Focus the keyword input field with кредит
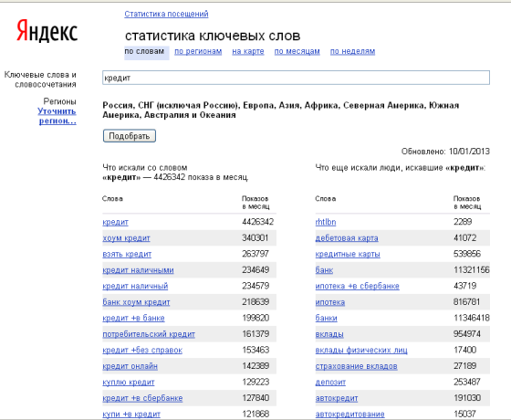The height and width of the screenshot is (420, 511). coord(296,78)
